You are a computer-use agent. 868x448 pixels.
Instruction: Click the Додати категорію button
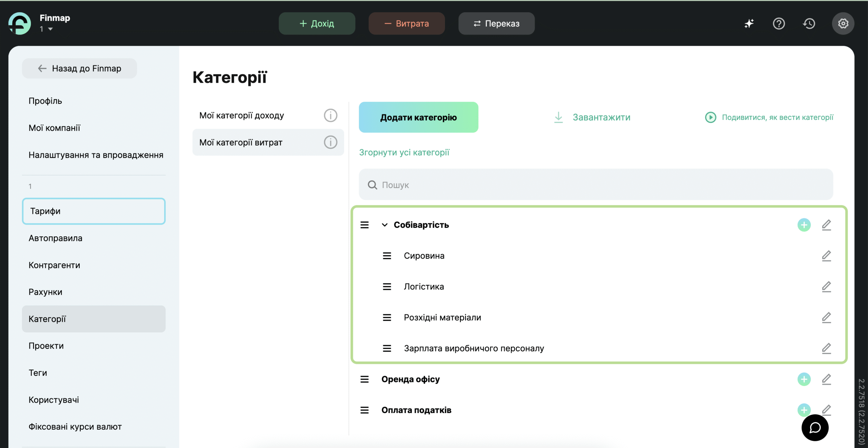(x=418, y=117)
